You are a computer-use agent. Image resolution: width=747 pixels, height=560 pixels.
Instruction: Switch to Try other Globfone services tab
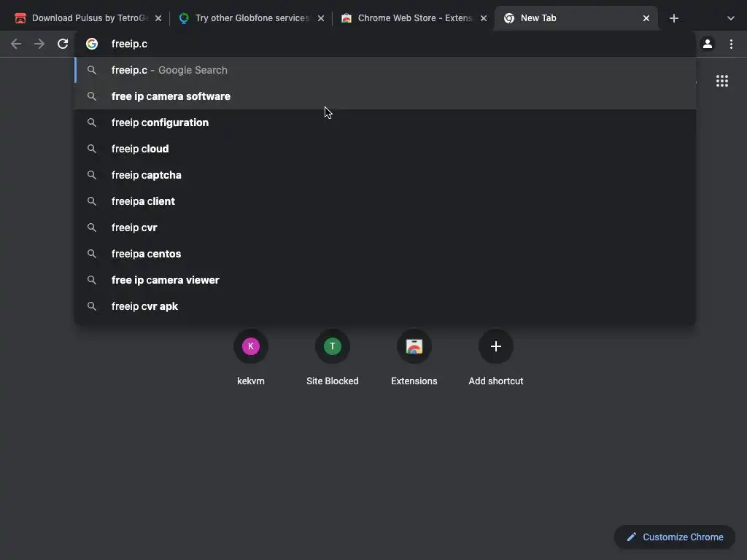(x=251, y=18)
